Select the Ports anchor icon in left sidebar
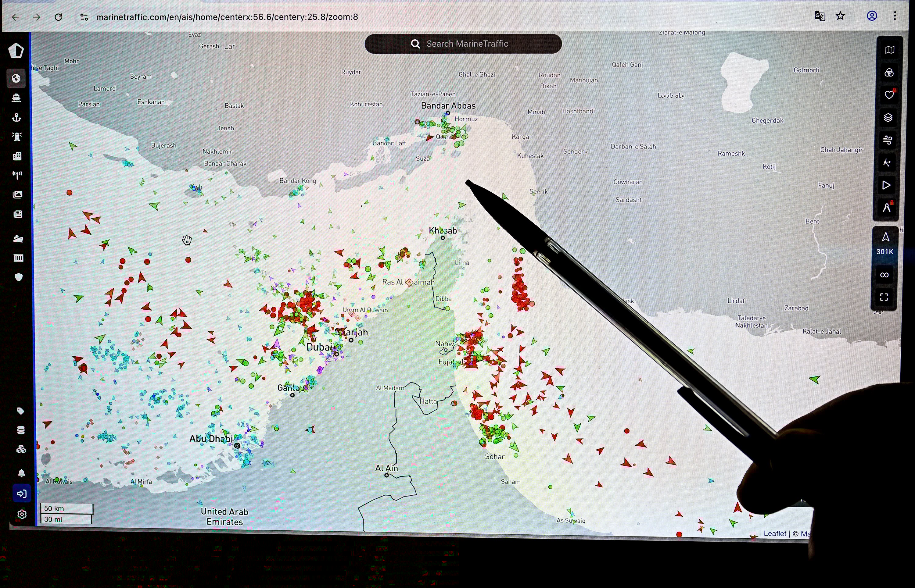The width and height of the screenshot is (915, 588). click(17, 118)
